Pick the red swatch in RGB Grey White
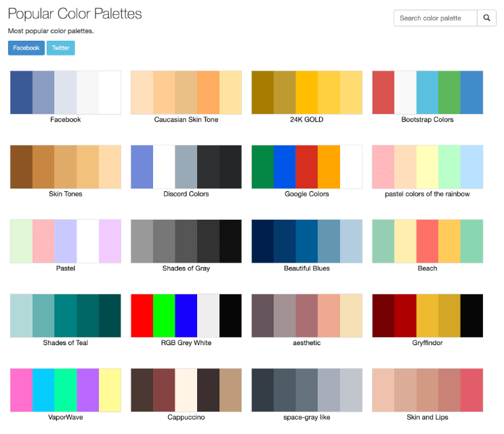 [x=142, y=316]
